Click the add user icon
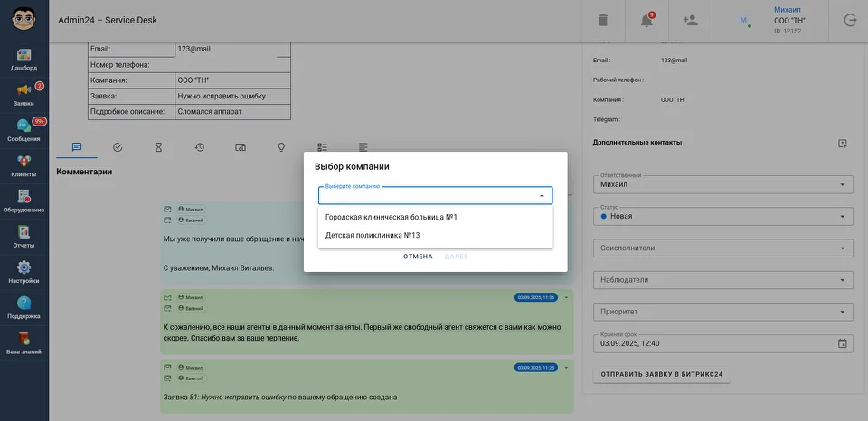The height and width of the screenshot is (421, 868). tap(691, 20)
